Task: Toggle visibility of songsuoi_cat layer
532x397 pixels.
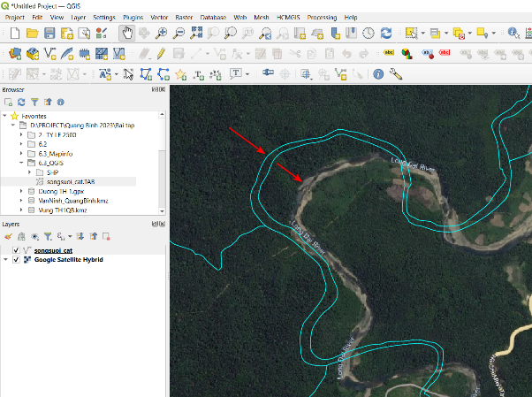Action: coord(16,250)
